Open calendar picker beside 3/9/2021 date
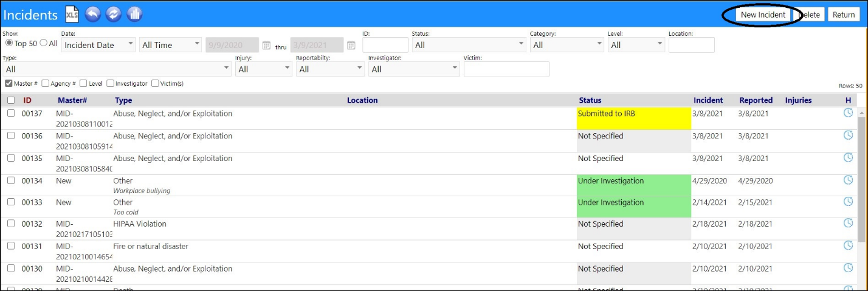Image resolution: width=868 pixels, height=291 pixels. (x=351, y=45)
